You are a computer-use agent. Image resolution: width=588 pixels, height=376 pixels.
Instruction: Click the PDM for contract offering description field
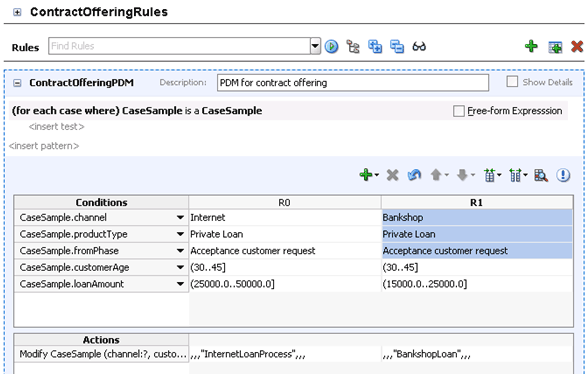pos(353,82)
